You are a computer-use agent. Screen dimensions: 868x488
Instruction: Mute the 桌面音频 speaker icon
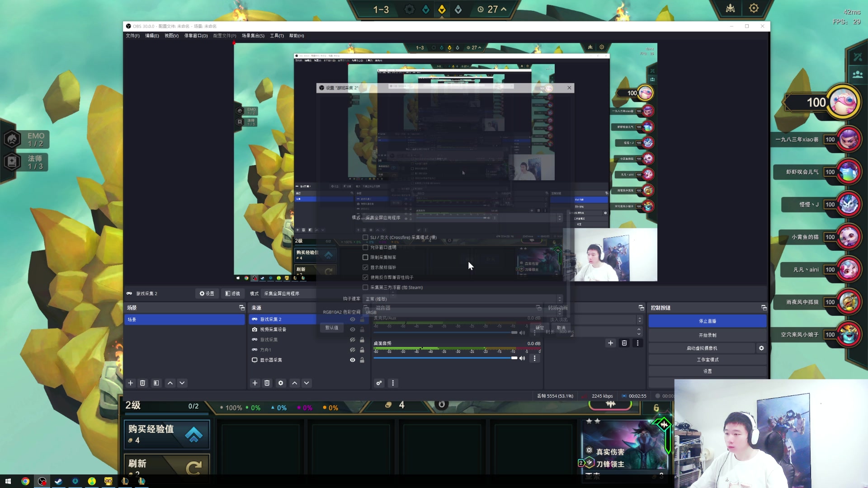tap(523, 358)
